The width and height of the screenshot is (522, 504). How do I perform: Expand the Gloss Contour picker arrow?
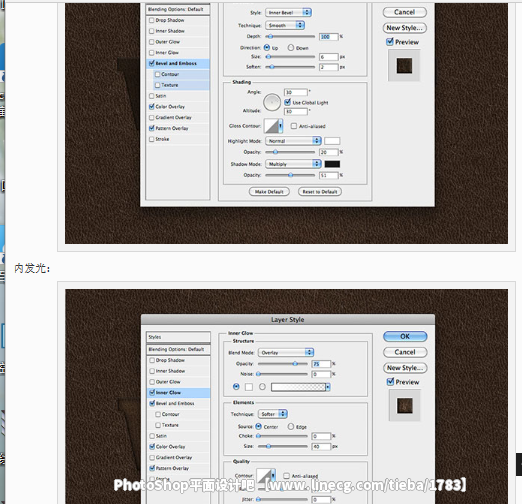coord(281,126)
